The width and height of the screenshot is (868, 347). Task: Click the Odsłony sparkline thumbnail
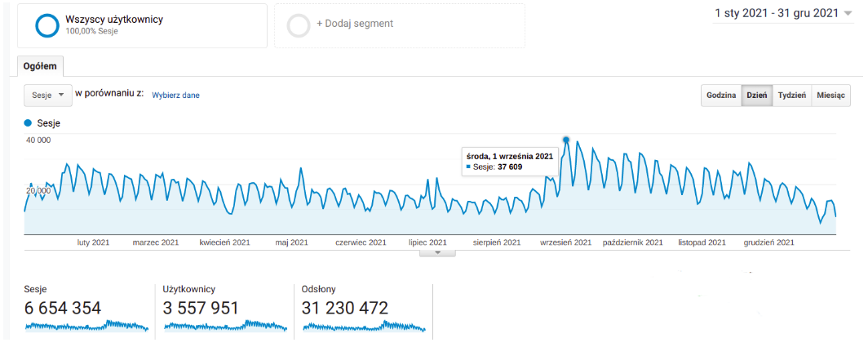coord(364,326)
